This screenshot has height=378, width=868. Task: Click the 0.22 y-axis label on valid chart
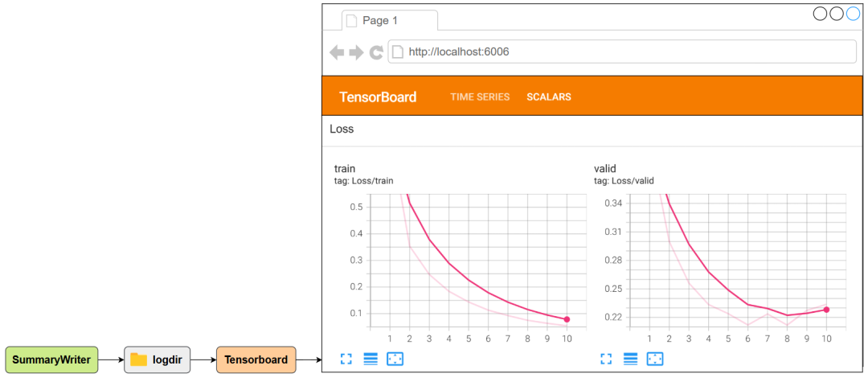point(613,317)
